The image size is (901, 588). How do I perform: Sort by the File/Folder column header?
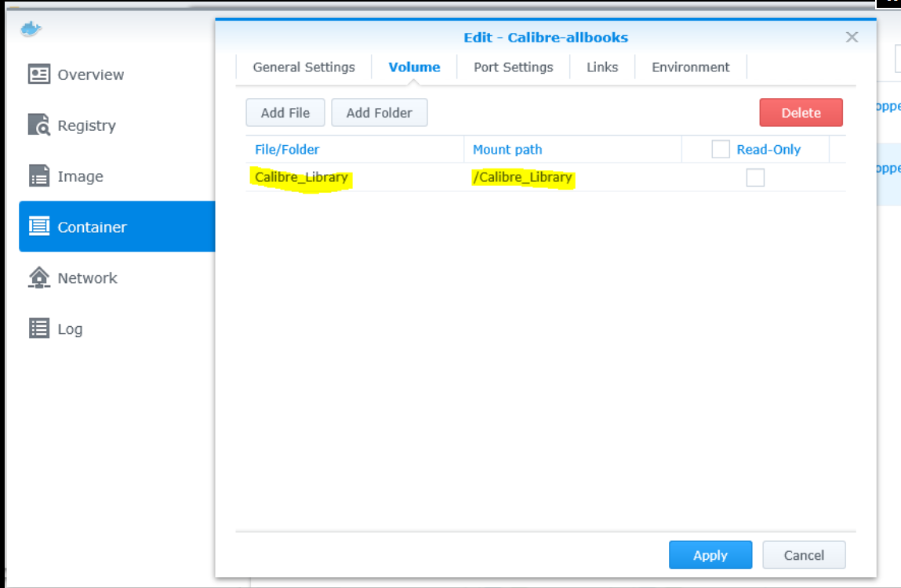[354, 150]
